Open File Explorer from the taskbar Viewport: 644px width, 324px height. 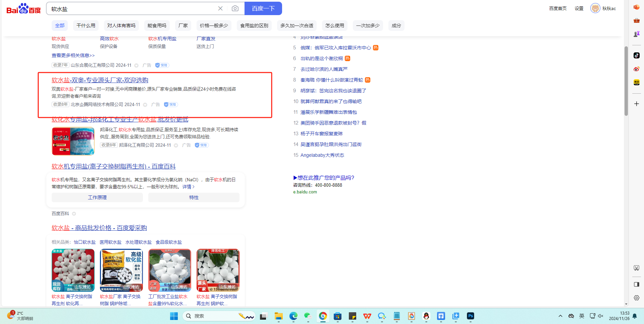278,316
